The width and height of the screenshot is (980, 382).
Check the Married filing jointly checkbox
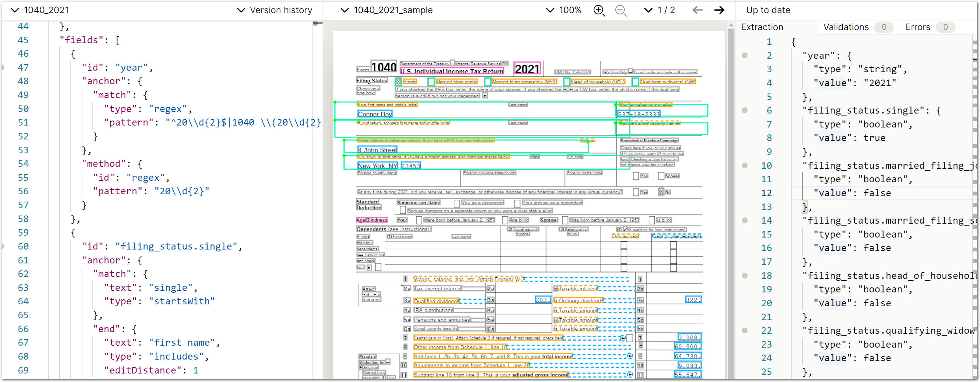431,81
